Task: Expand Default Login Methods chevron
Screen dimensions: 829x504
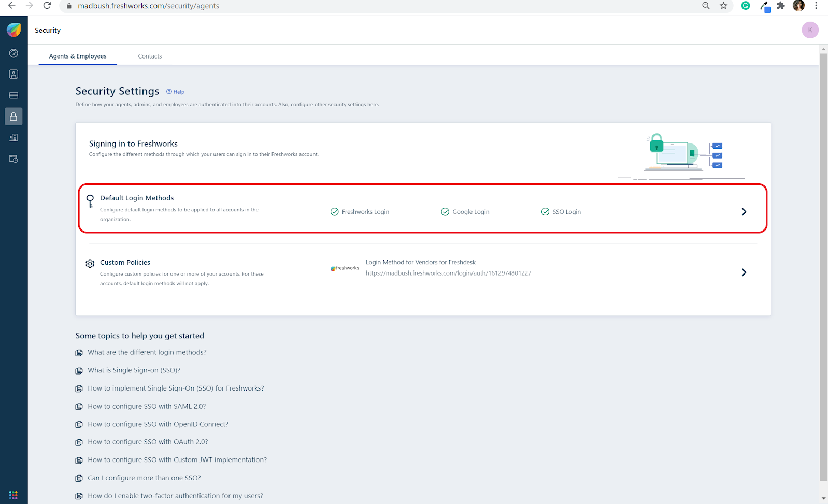Action: (x=744, y=212)
